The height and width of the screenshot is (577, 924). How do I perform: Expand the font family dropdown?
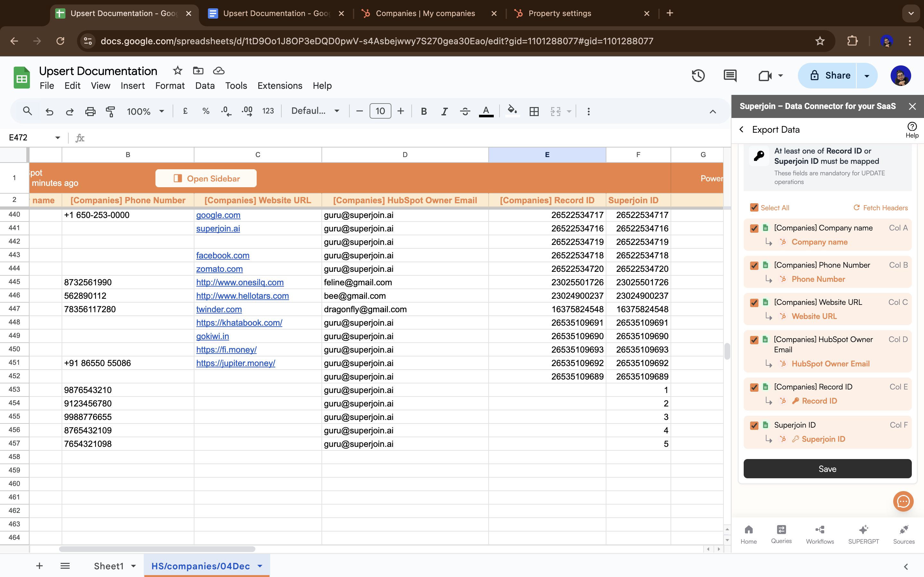coord(315,111)
